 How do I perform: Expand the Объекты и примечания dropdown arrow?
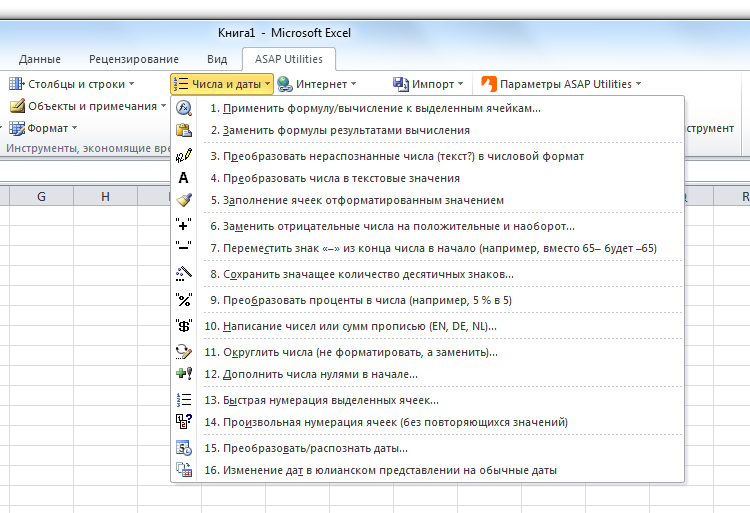tap(164, 106)
